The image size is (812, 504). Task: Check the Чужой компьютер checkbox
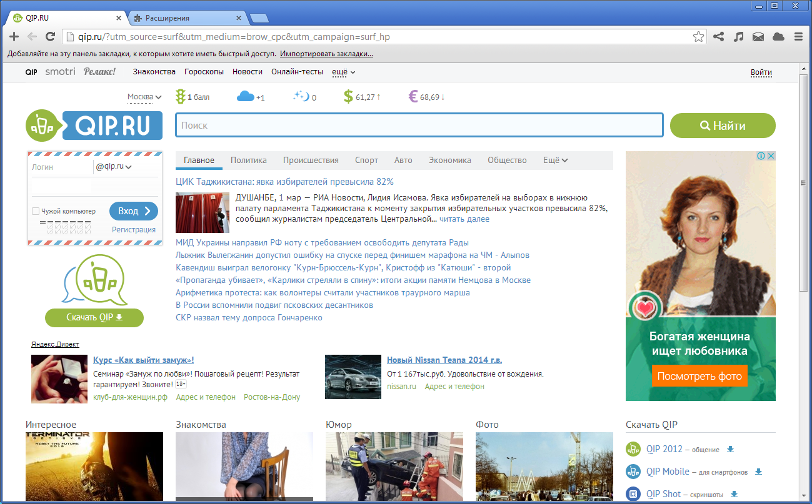click(36, 211)
